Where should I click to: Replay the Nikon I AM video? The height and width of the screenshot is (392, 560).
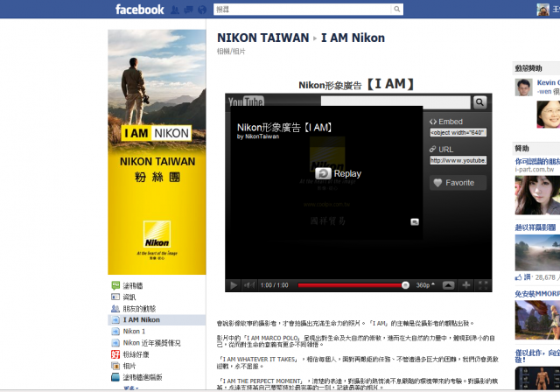pyautogui.click(x=338, y=173)
